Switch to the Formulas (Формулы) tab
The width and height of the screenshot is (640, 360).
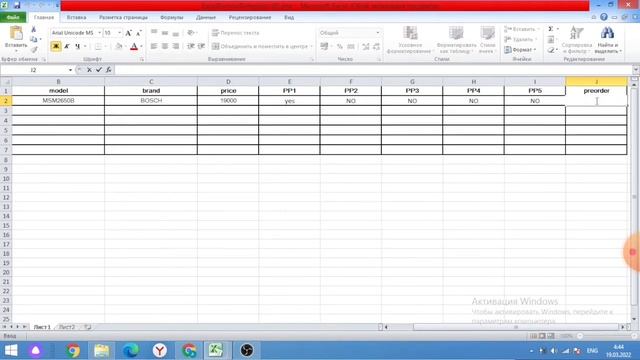click(x=171, y=18)
